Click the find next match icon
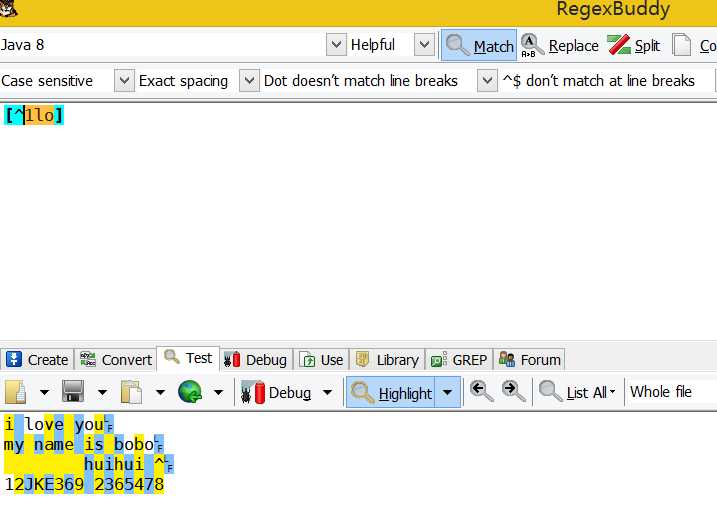The width and height of the screenshot is (717, 510). 514,392
